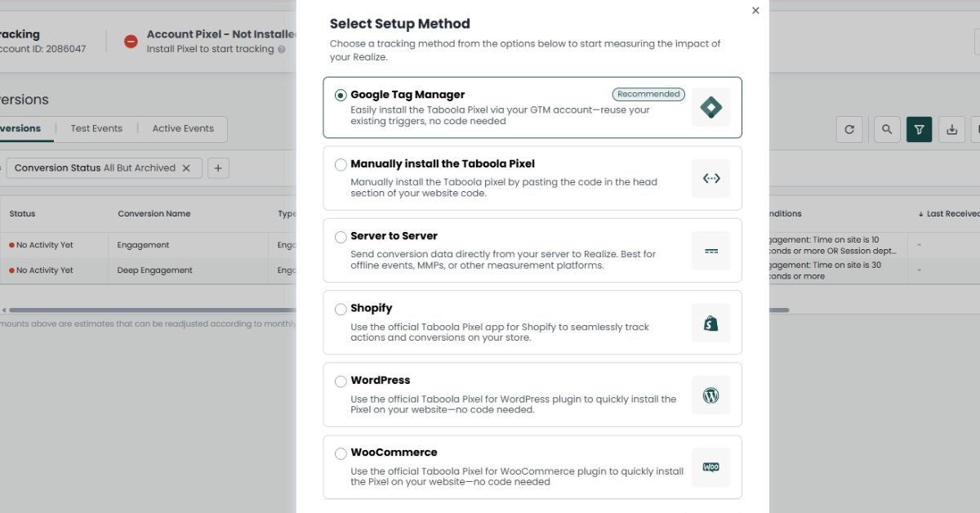
Task: Click the WooCommerce option description text
Action: 517,476
